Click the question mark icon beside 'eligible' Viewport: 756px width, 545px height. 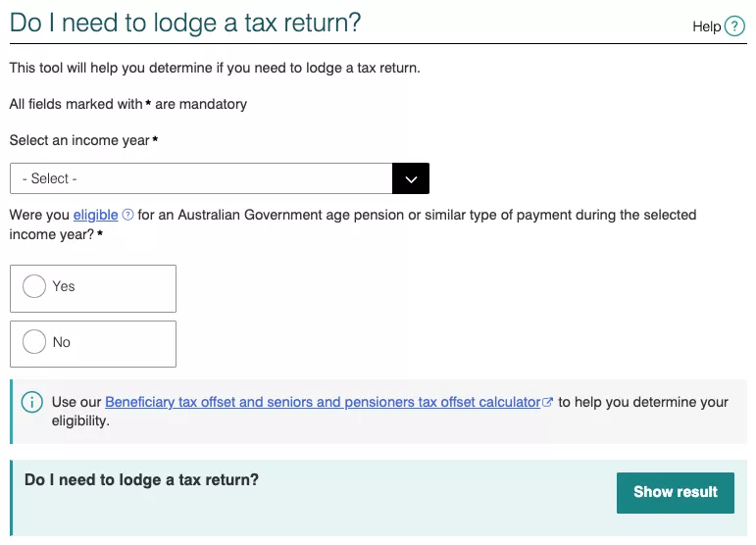tap(127, 216)
